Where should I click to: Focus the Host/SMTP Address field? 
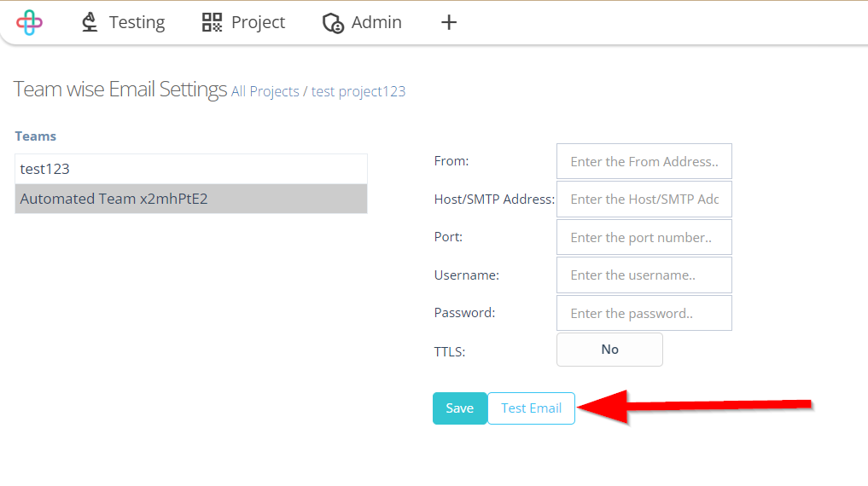click(644, 199)
